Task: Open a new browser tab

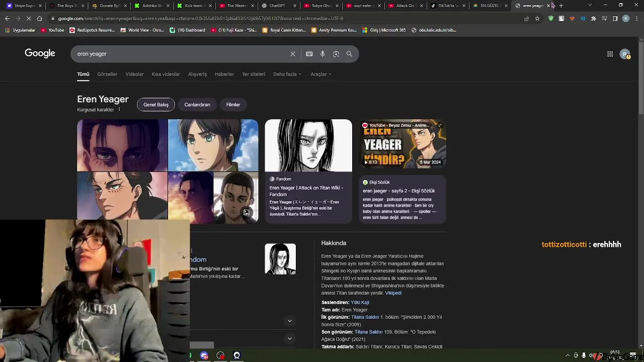Action: 561,6
